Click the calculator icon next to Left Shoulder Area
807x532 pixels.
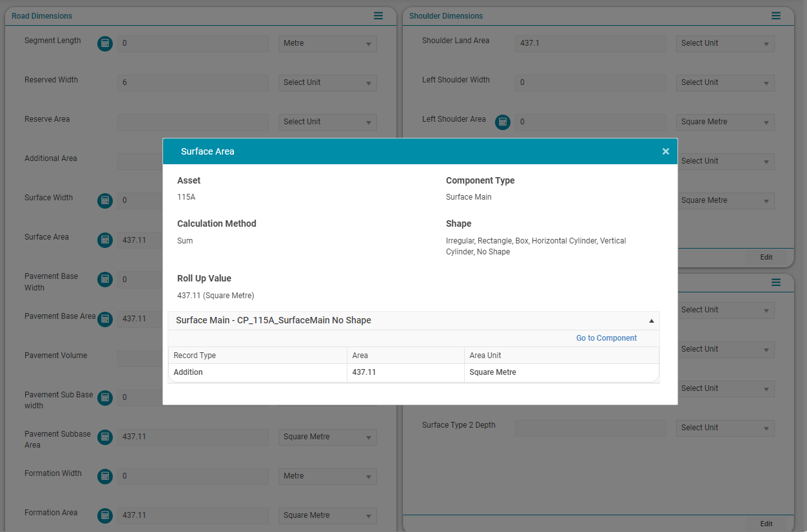tap(503, 122)
